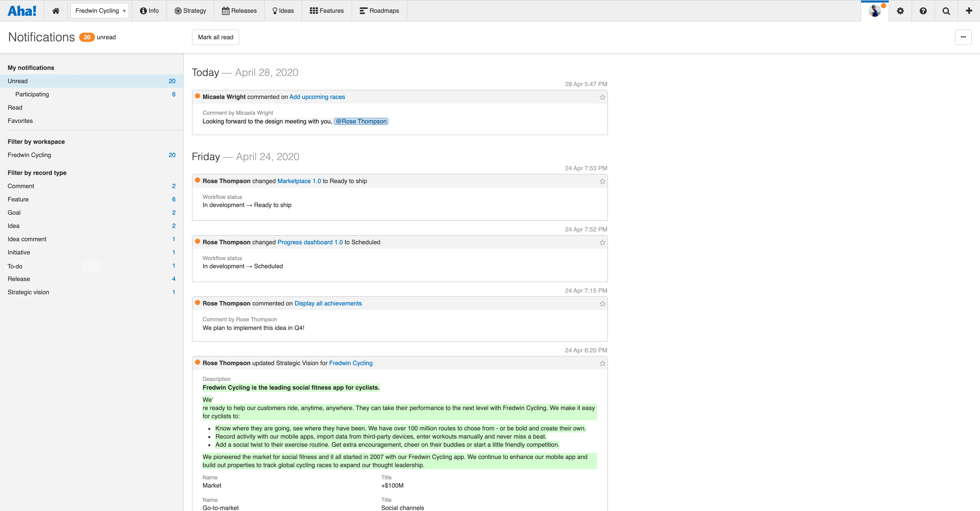This screenshot has width=980, height=511.
Task: Select the Participating filter
Action: 32,94
